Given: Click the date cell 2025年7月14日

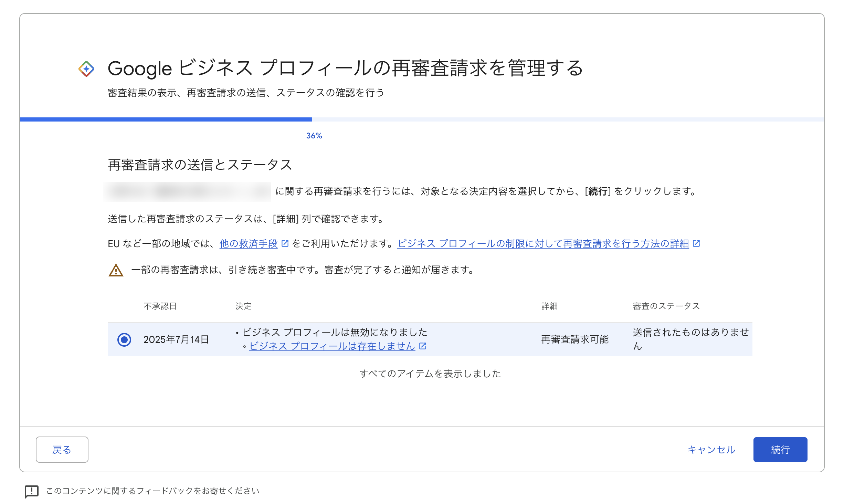Looking at the screenshot, I should (x=176, y=340).
